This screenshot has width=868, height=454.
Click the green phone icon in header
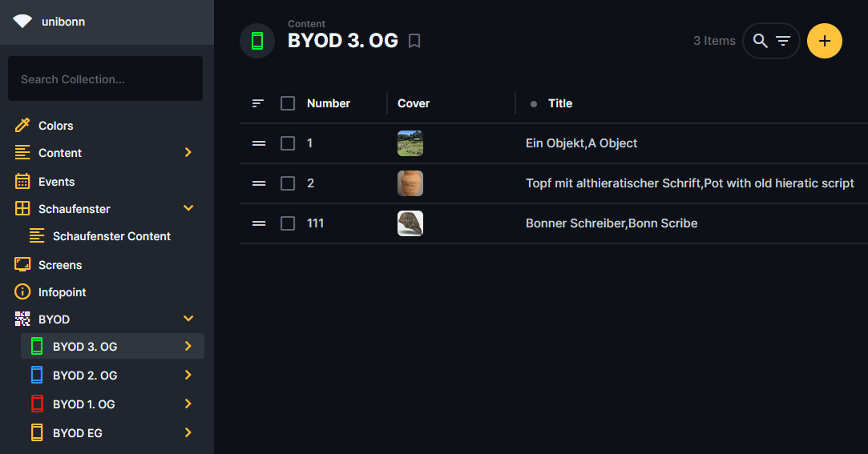click(257, 41)
